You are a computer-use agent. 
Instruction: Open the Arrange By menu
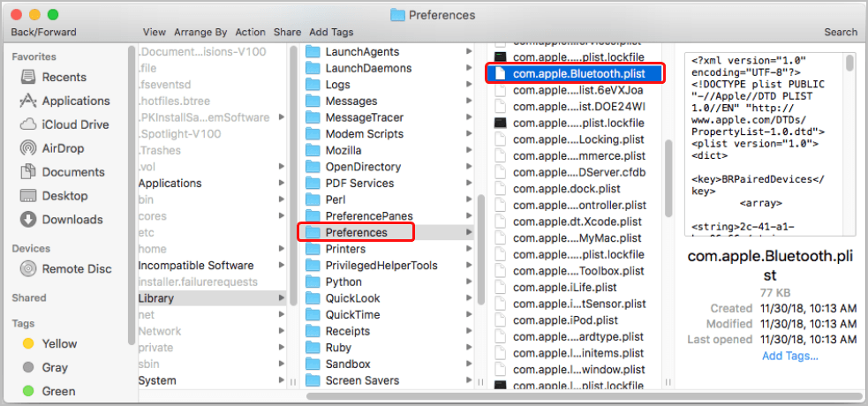point(200,32)
